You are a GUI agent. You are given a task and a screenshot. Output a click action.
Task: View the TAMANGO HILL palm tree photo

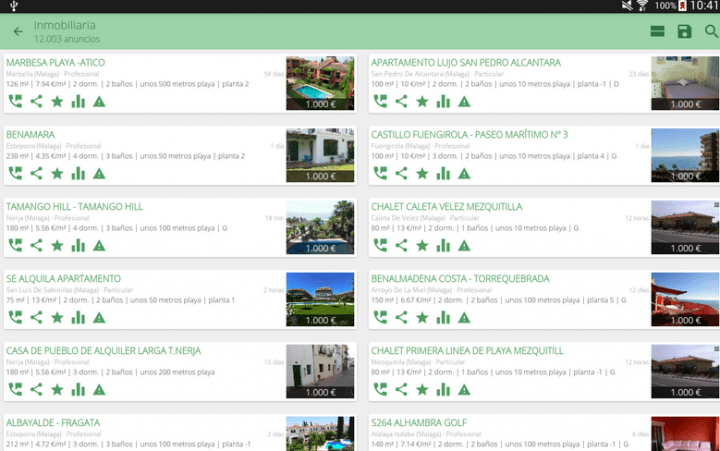[320, 227]
